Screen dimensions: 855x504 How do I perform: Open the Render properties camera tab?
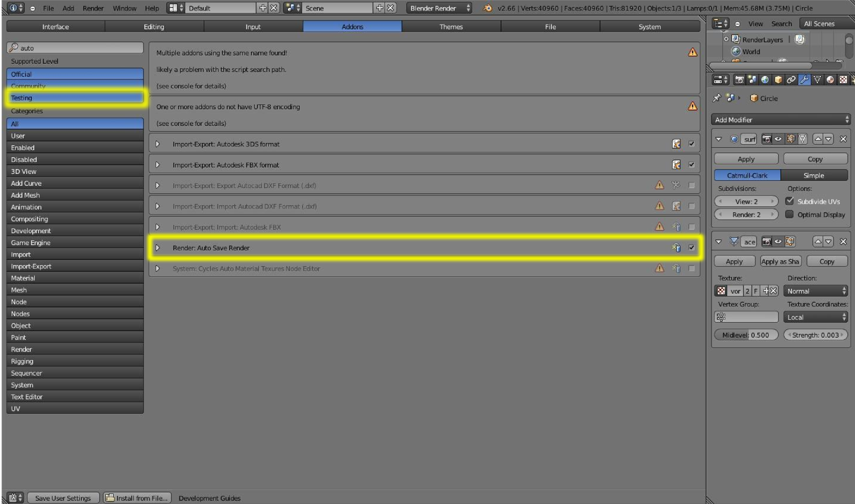point(739,80)
